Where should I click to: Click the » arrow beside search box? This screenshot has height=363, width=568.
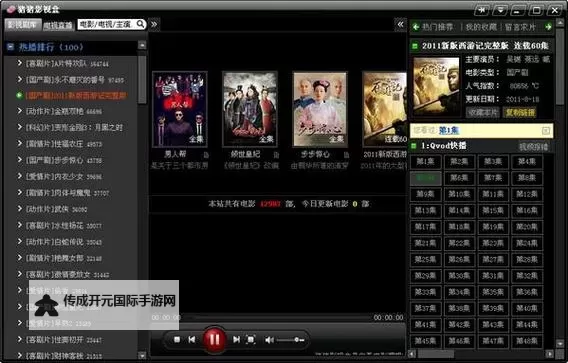pyautogui.click(x=154, y=24)
